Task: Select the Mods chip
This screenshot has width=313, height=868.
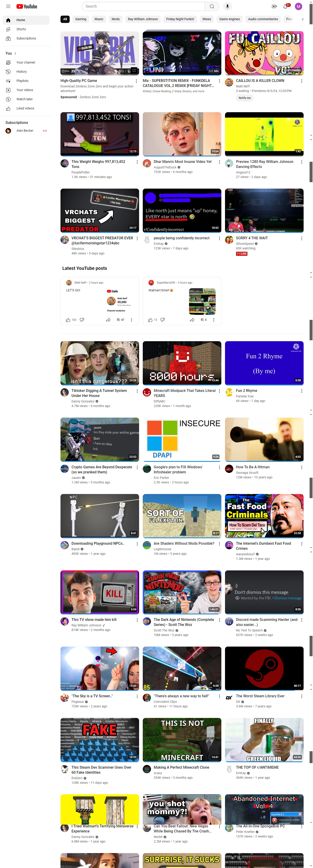Action: pos(116,19)
